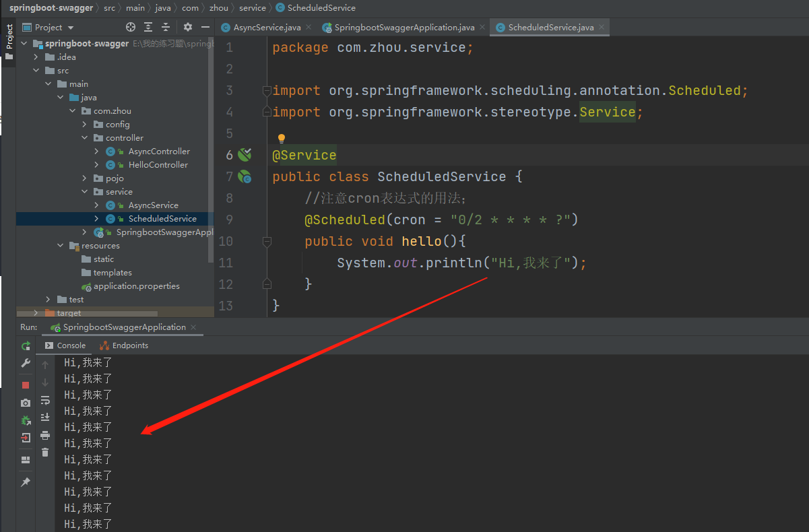Expand the config package
This screenshot has width=809, height=532.
86,124
